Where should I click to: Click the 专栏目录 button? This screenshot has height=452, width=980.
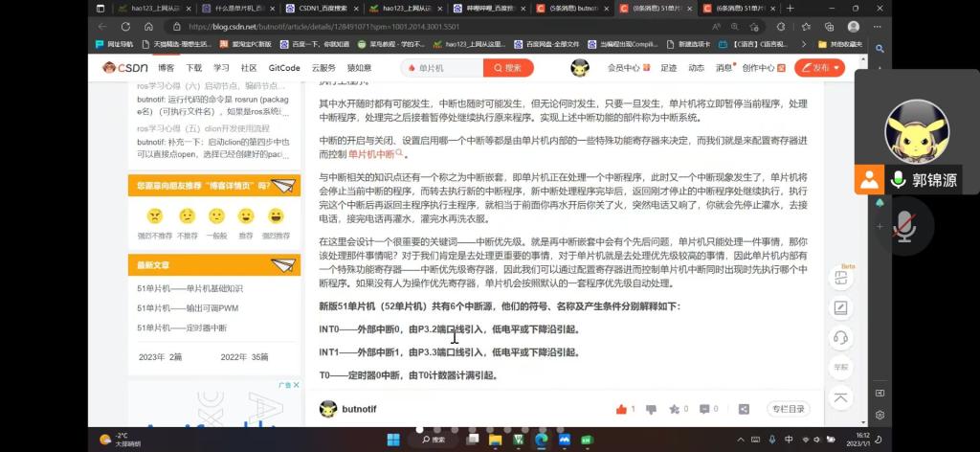(789, 409)
